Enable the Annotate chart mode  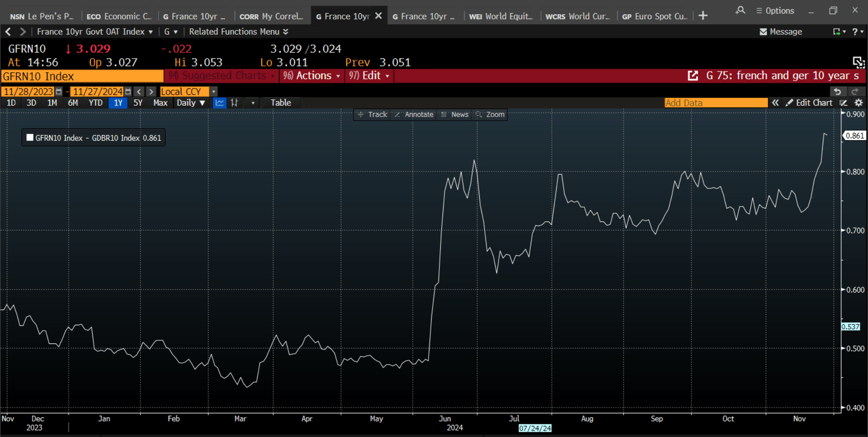point(414,115)
